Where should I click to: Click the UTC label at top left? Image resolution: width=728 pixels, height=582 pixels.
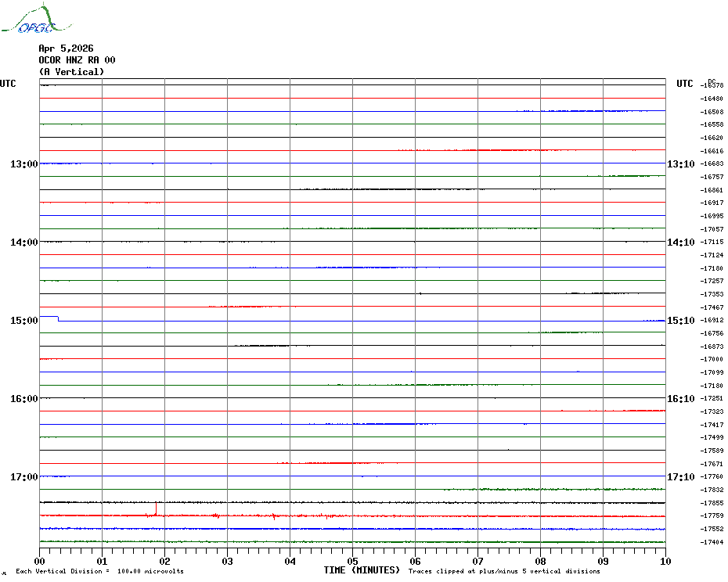click(x=8, y=84)
